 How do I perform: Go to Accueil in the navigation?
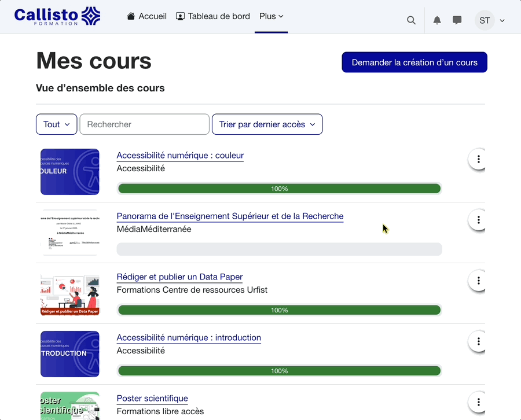coord(146,16)
